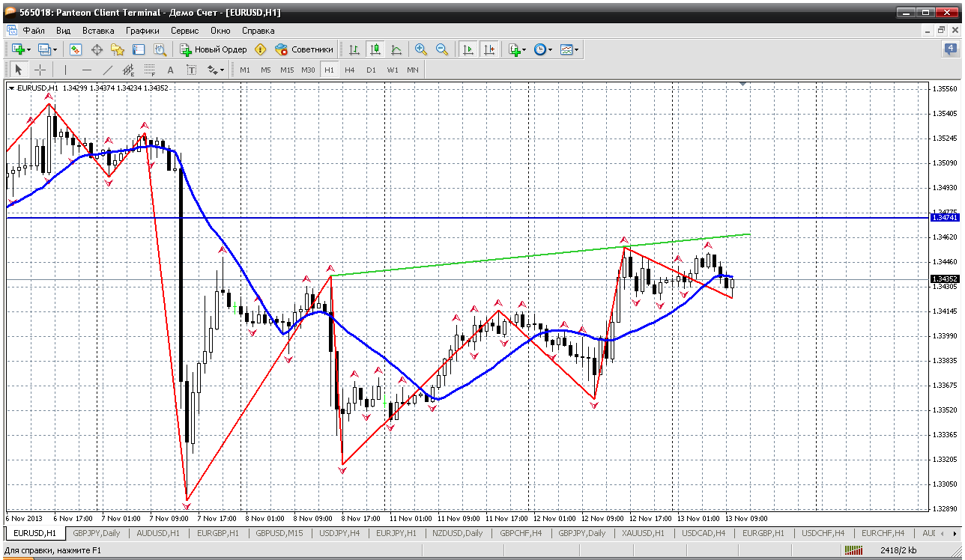Click the application icon beside Файл menu
Image resolution: width=965 pixels, height=560 pixels.
pos(11,31)
